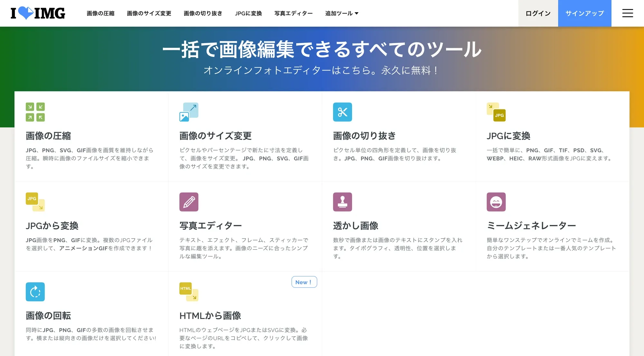Open 画像の切り抜き in the top navigation
The height and width of the screenshot is (356, 644).
point(203,13)
